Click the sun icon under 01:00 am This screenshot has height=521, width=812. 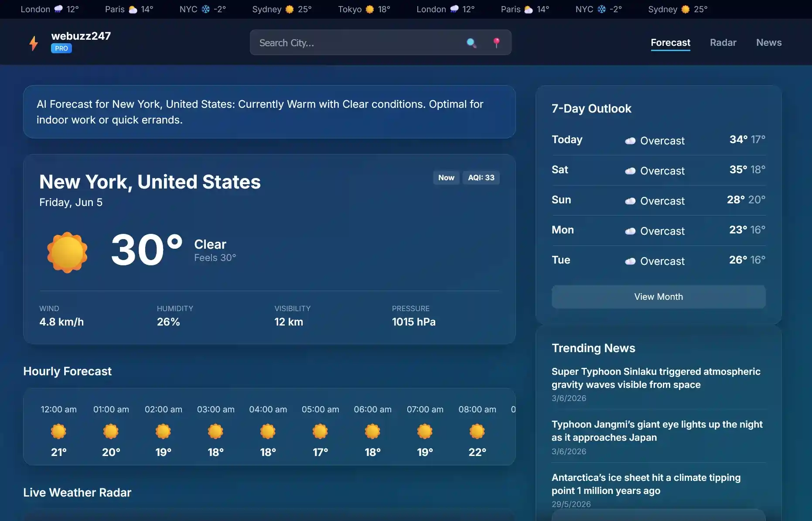click(x=111, y=431)
